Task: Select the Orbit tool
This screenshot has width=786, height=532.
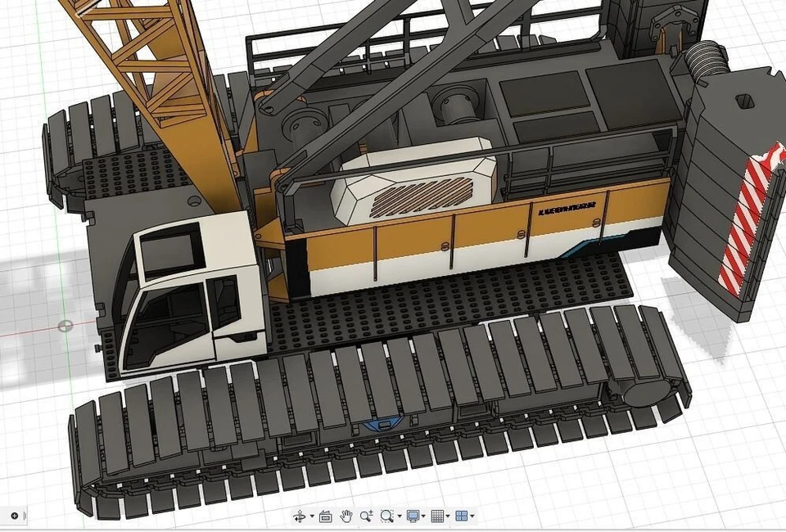Action: tap(299, 516)
